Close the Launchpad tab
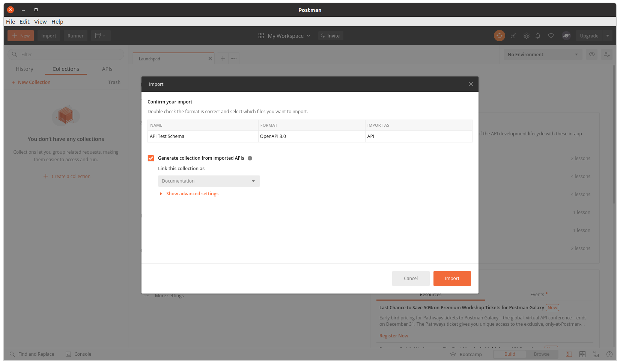This screenshot has height=364, width=620. click(x=210, y=58)
